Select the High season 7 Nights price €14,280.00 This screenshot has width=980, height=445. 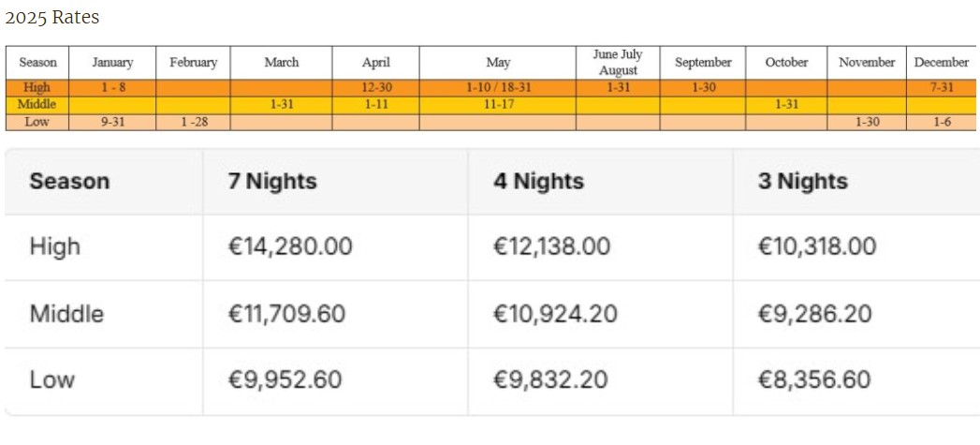(290, 246)
